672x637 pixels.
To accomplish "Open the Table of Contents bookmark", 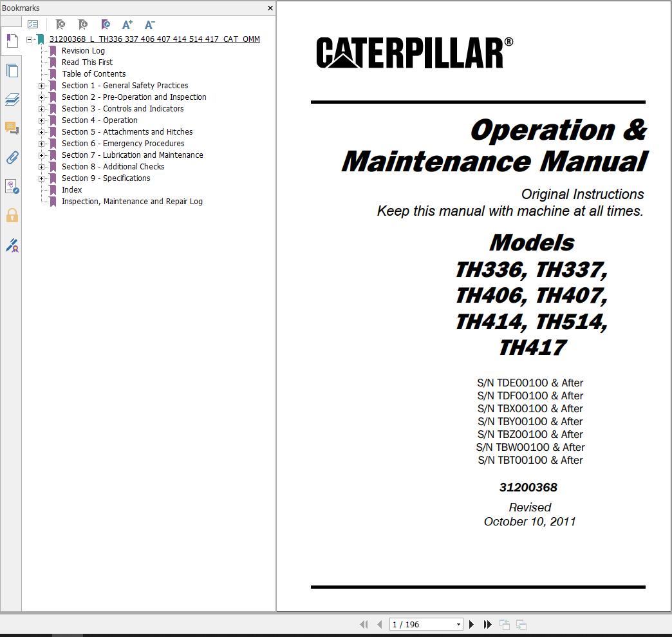I will [94, 74].
